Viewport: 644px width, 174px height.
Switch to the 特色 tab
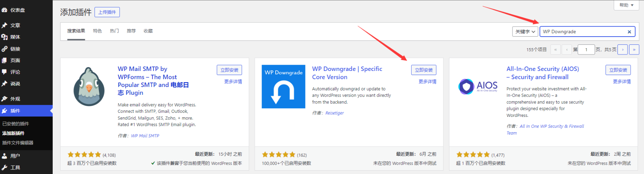tap(97, 31)
